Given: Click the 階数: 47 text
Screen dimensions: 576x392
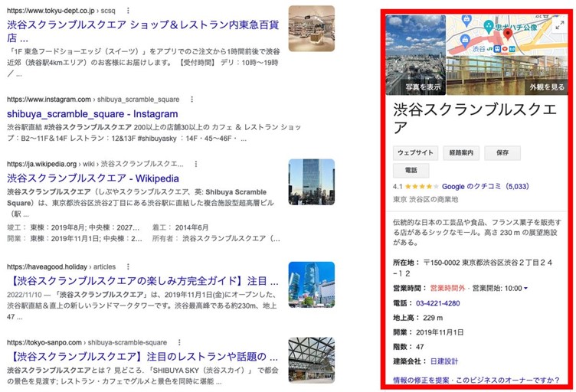Looking at the screenshot, I should coord(408,347).
